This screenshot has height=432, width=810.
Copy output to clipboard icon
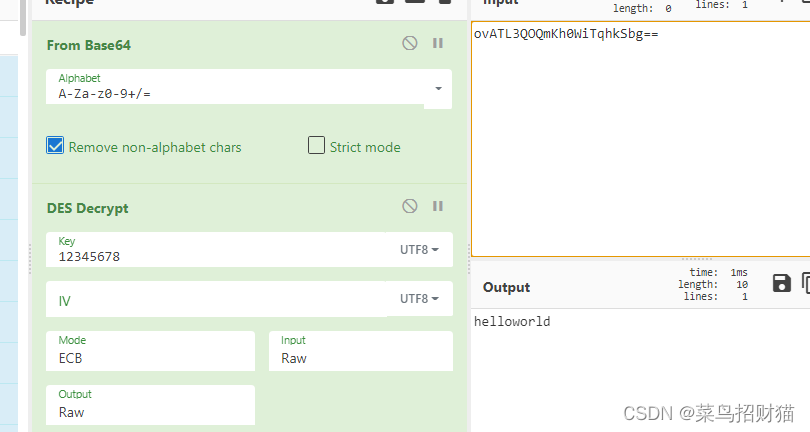[x=806, y=283]
